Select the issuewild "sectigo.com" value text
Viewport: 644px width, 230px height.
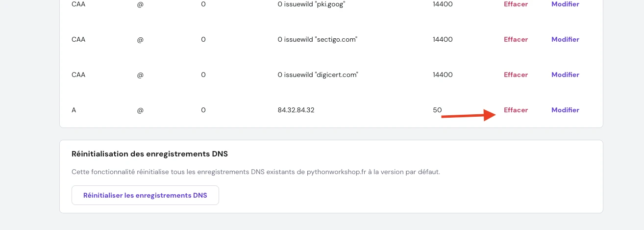(x=317, y=39)
